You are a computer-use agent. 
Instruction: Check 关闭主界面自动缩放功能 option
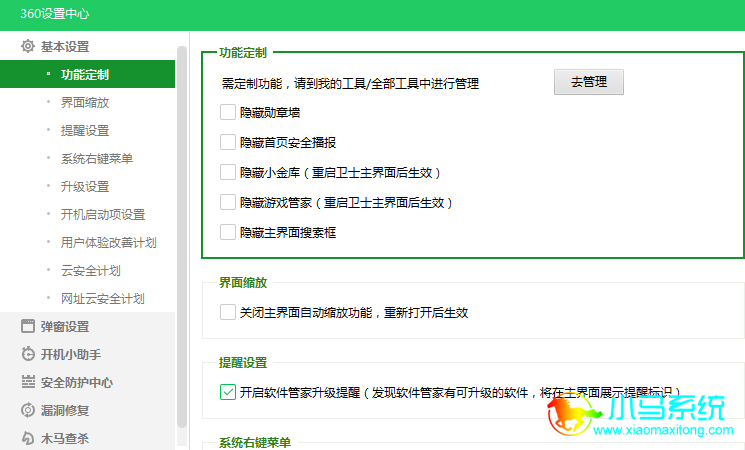pyautogui.click(x=228, y=312)
